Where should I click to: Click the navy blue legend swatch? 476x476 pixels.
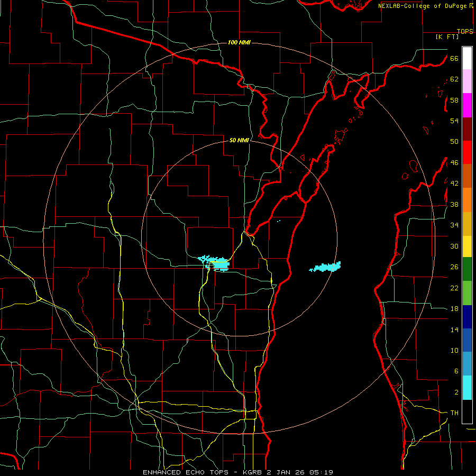[x=467, y=317]
